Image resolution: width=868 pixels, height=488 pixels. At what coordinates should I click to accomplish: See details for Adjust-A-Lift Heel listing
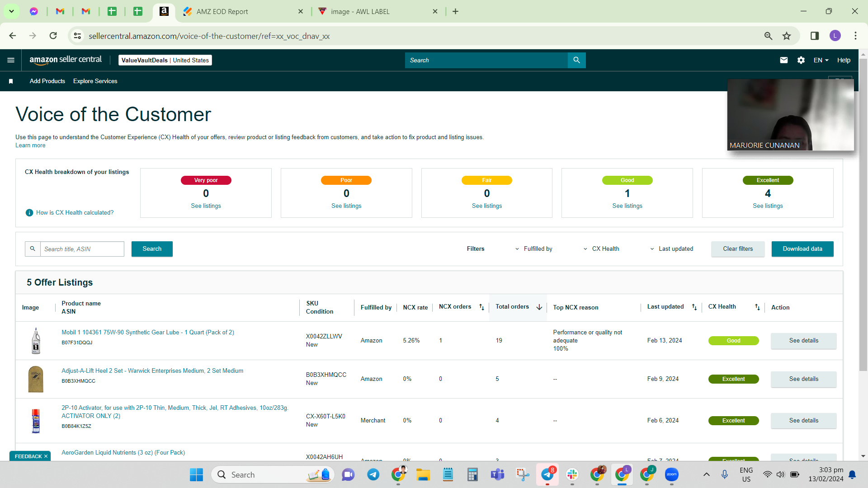click(804, 379)
